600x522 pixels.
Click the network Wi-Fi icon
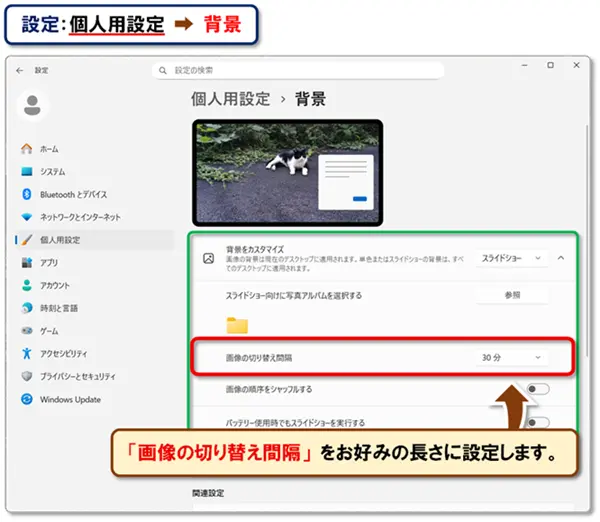point(26,217)
